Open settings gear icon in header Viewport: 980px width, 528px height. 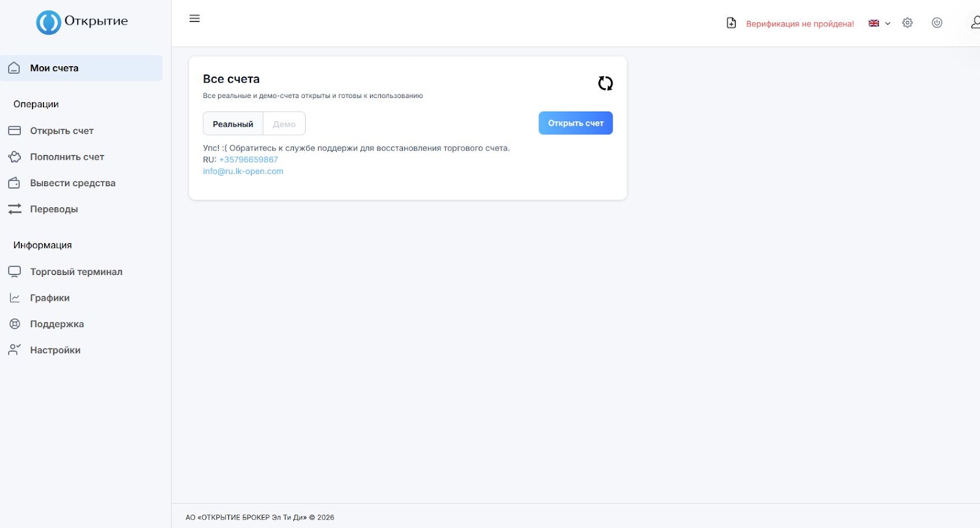tap(908, 23)
